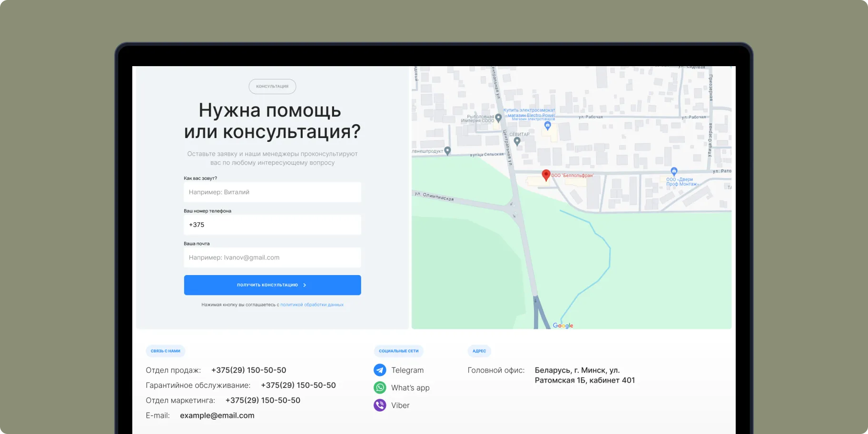The width and height of the screenshot is (868, 434).
Task: Click the head office address text
Action: pyautogui.click(x=585, y=375)
